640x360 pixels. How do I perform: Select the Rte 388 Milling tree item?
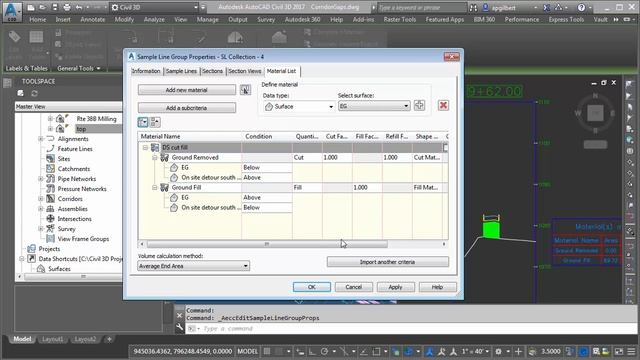click(x=96, y=119)
